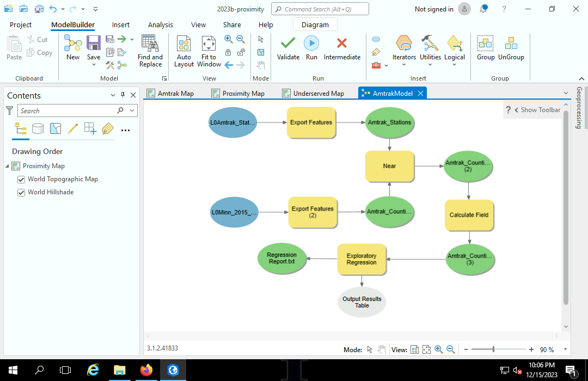
Task: Click the Intermediate icon in the Run group
Action: (342, 48)
